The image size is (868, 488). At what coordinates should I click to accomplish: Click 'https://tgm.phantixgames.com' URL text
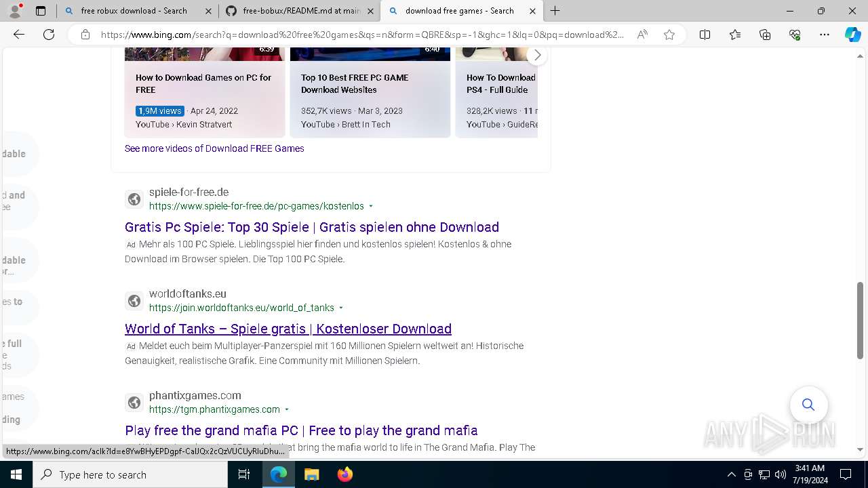click(x=214, y=409)
